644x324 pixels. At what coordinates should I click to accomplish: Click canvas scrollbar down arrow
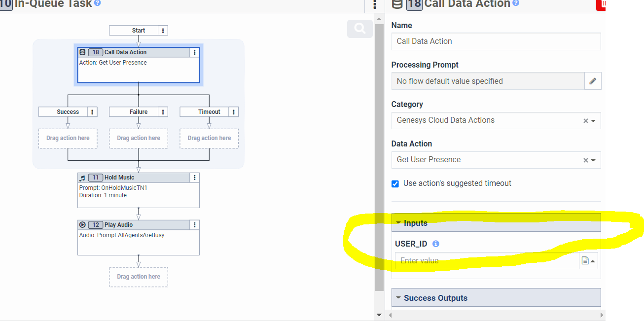(x=379, y=315)
